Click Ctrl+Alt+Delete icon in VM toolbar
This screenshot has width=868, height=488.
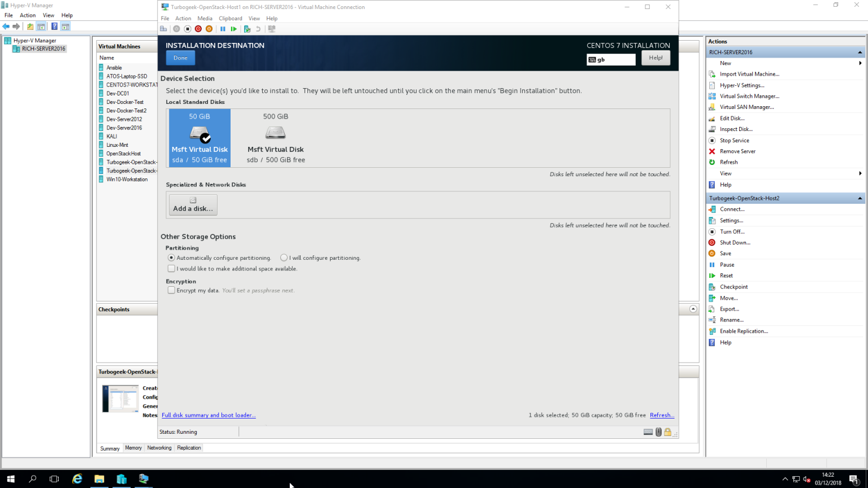pyautogui.click(x=164, y=29)
